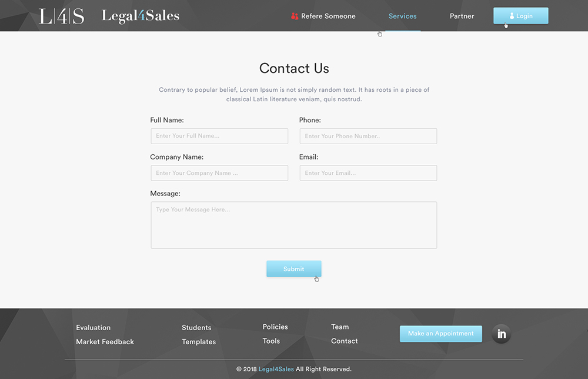Visit the Team footer link
Screen dimensions: 588x379
[x=340, y=327]
